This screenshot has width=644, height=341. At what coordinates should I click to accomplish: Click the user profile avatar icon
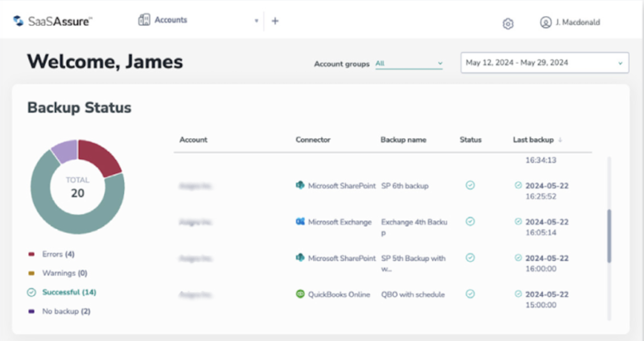pos(546,22)
